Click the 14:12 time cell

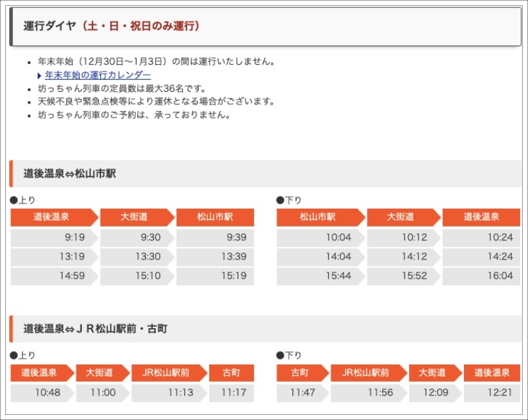(404, 257)
